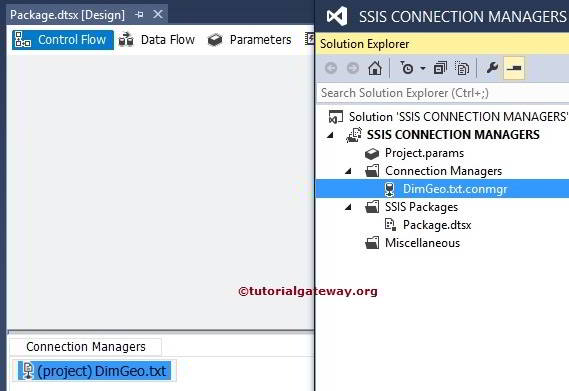Click the Connection Managers folder icon in tree

[372, 171]
